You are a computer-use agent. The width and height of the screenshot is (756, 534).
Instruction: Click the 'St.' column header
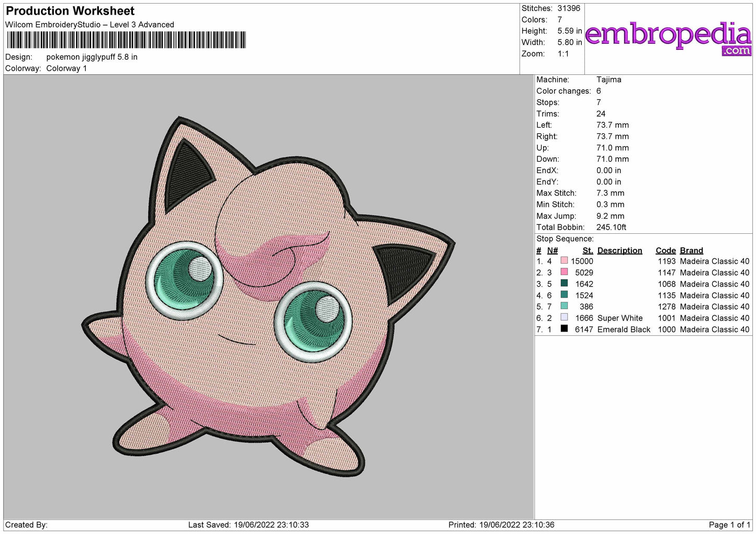(588, 251)
